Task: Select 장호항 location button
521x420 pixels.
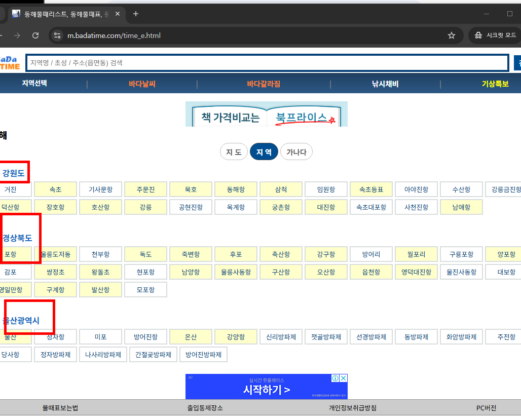Action: click(55, 207)
